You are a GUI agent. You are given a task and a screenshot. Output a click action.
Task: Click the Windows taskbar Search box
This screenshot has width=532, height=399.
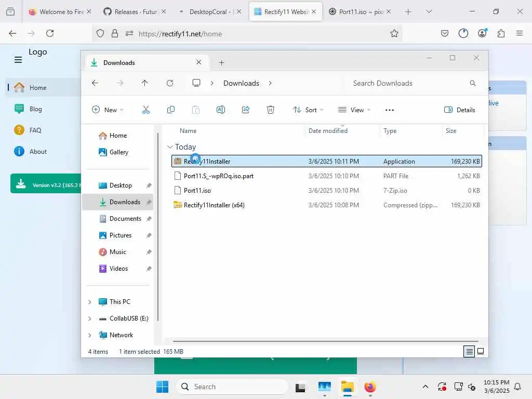(232, 387)
